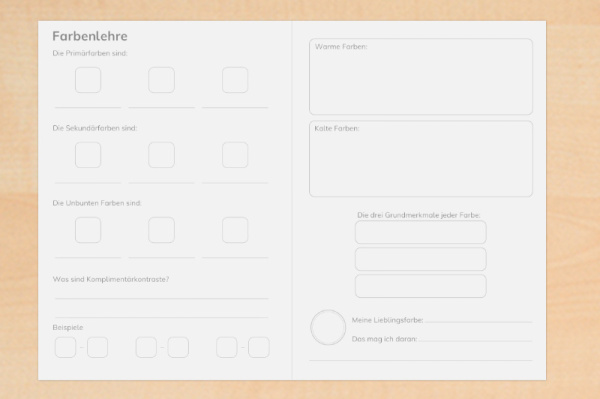Click the bottom Grundmerkmale field
This screenshot has width=600, height=399.
point(421,286)
